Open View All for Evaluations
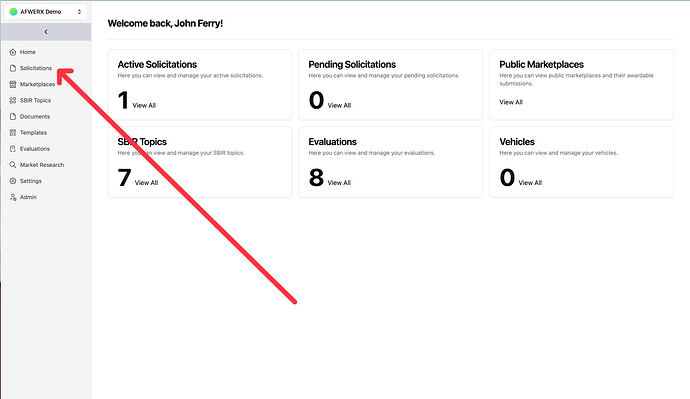 [x=339, y=183]
